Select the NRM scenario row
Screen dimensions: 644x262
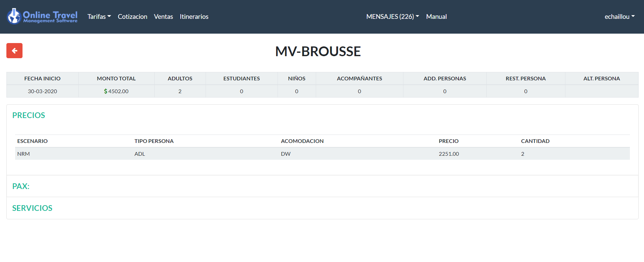pyautogui.click(x=24, y=154)
